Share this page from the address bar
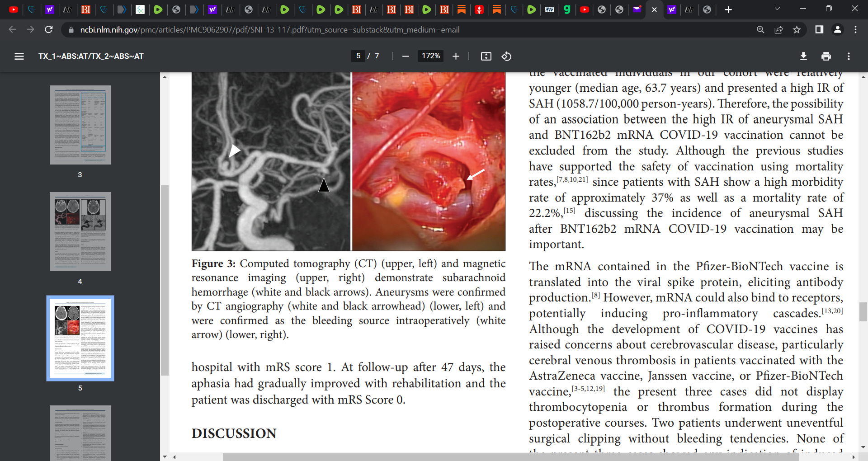Image resolution: width=868 pixels, height=461 pixels. point(778,30)
